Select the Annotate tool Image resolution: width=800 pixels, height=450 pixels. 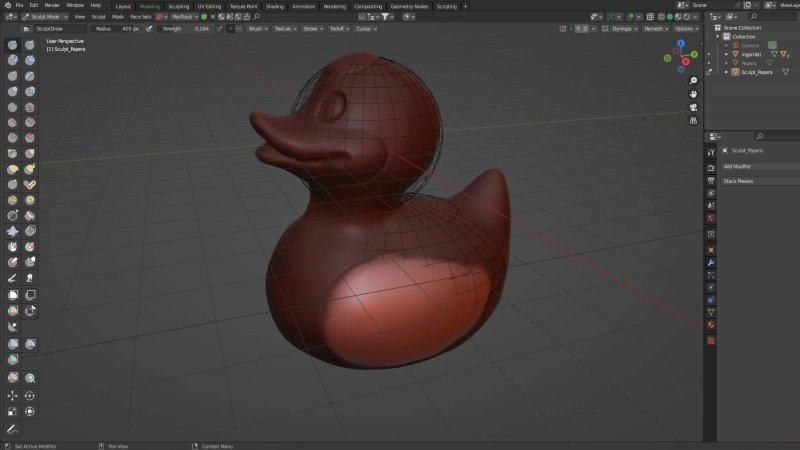click(12, 429)
